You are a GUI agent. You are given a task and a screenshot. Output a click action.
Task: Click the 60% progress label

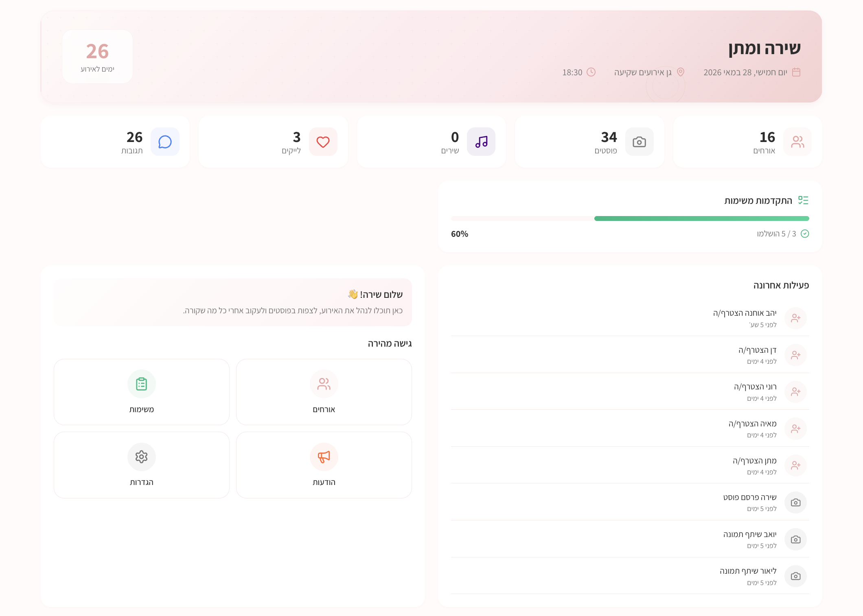click(x=460, y=234)
